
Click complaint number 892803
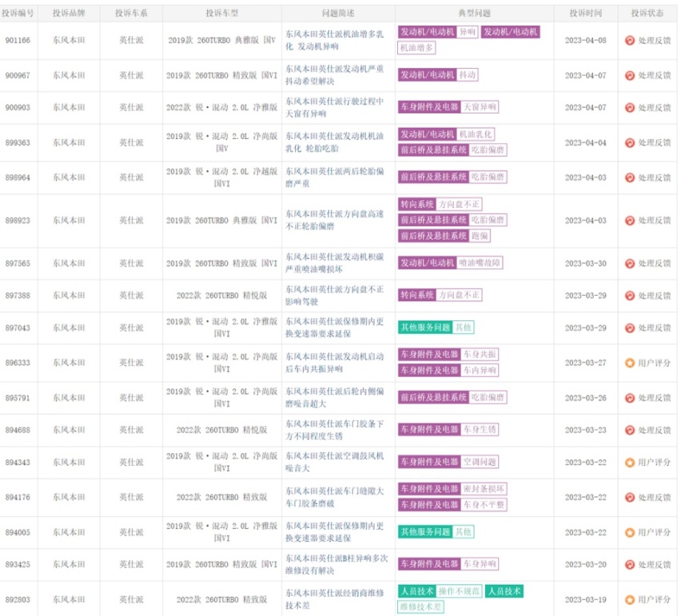click(18, 599)
